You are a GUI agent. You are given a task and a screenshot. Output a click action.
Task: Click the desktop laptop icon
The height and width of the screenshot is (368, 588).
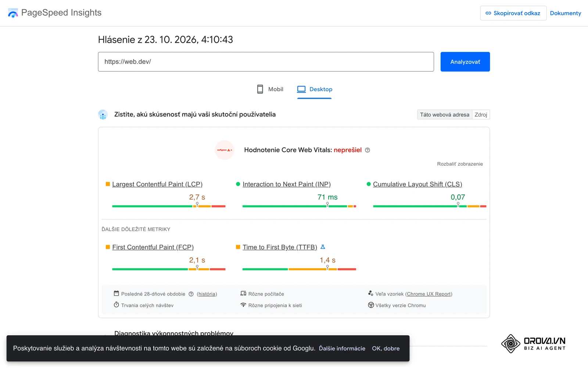[301, 89]
